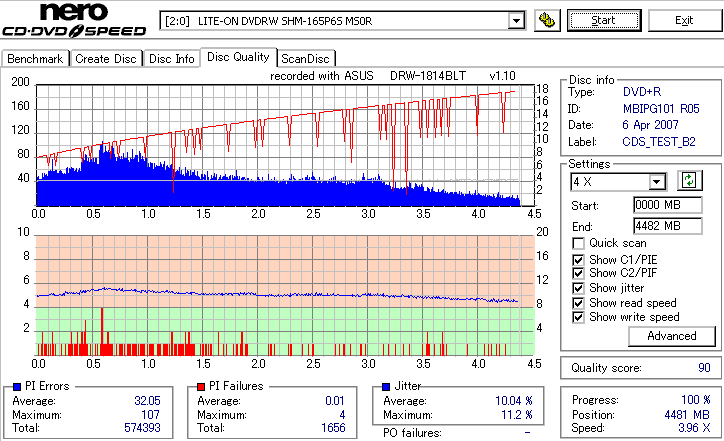The height and width of the screenshot is (441, 724).
Task: Toggle Show C2/PIF checkbox
Action: (x=578, y=273)
